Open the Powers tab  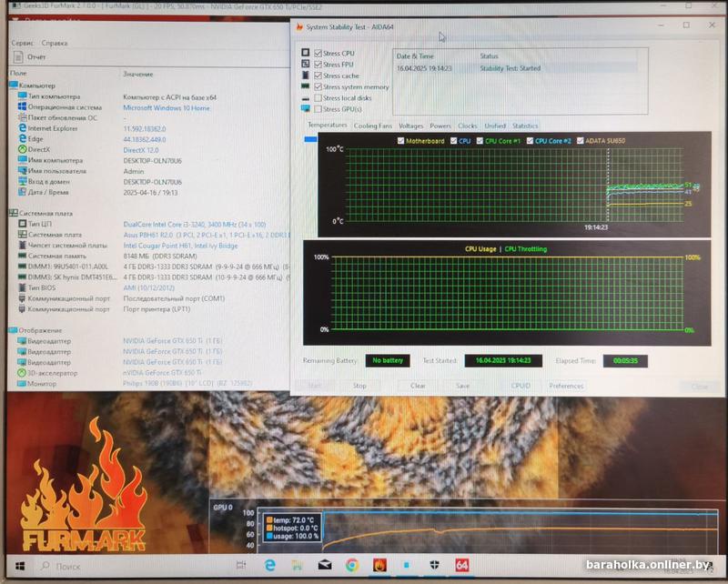[x=440, y=126]
